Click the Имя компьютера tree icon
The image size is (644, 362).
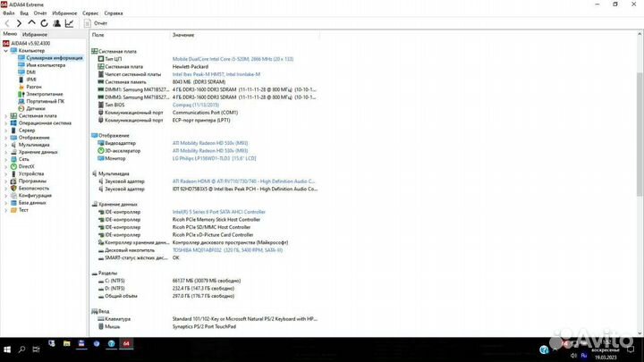click(21, 65)
